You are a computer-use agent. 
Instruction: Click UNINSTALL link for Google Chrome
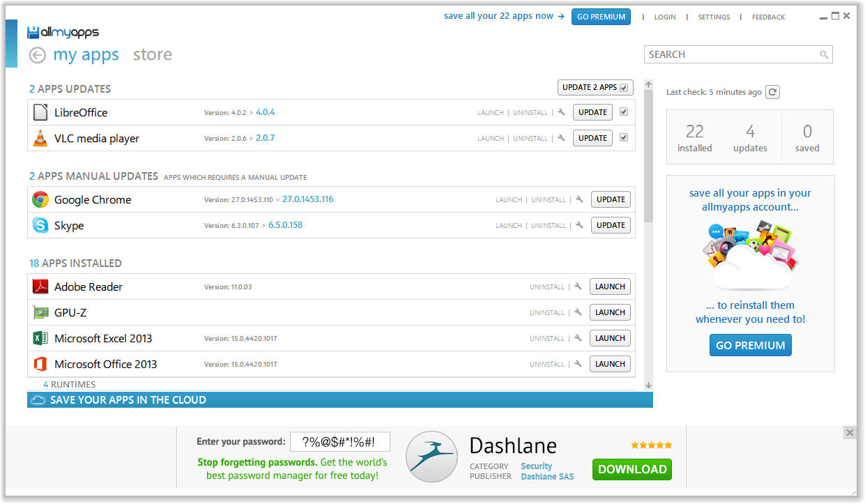pyautogui.click(x=549, y=200)
